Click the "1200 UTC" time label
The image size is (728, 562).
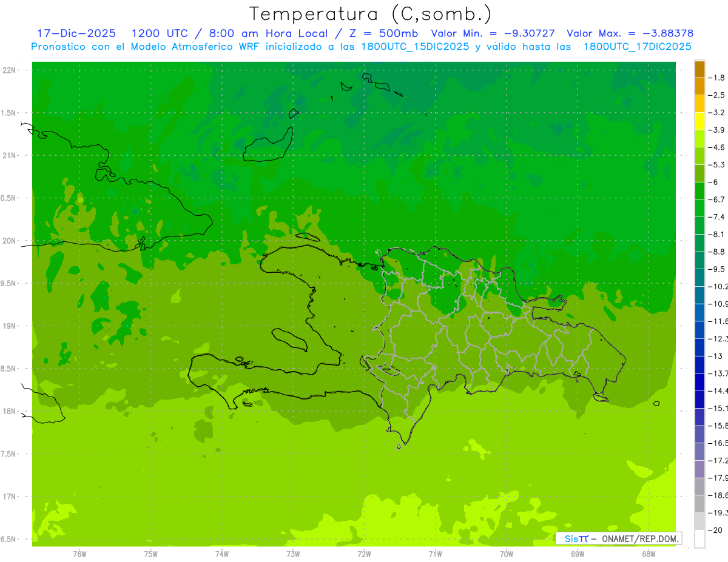pos(159,33)
